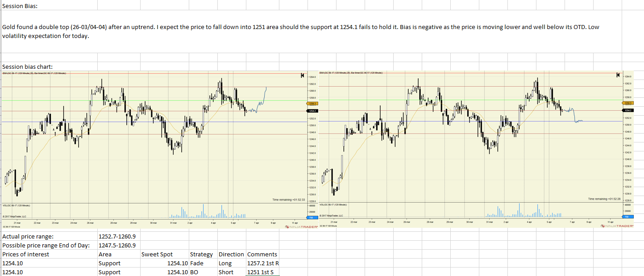The image size is (644, 276).
Task: Select the 'Long' direction cell
Action: click(232, 263)
